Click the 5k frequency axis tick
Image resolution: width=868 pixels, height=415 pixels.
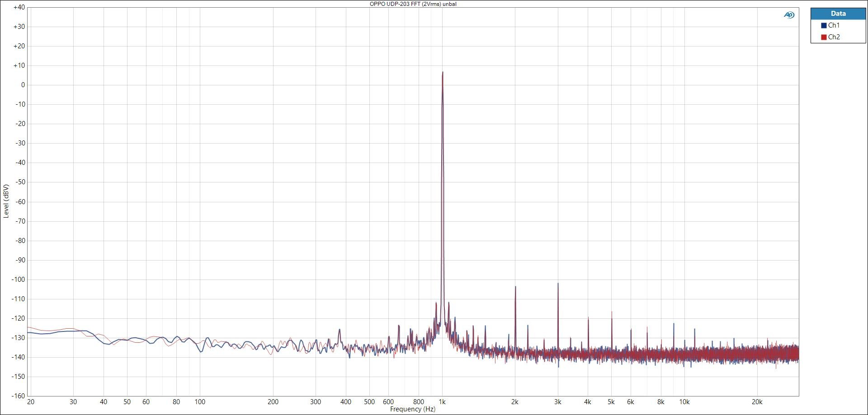pos(611,402)
